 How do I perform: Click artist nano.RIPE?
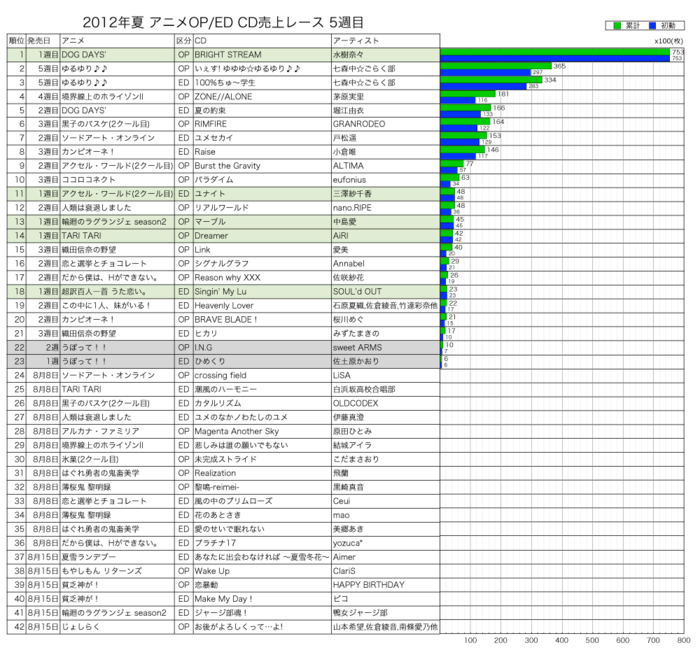click(386, 208)
